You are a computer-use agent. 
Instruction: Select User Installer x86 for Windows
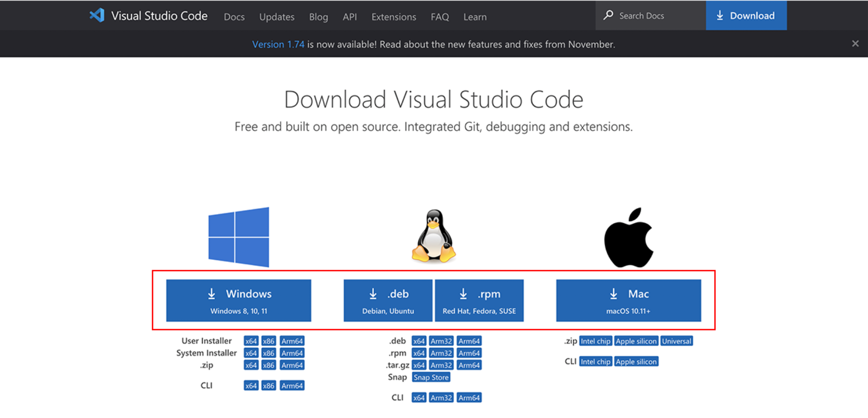tap(268, 341)
